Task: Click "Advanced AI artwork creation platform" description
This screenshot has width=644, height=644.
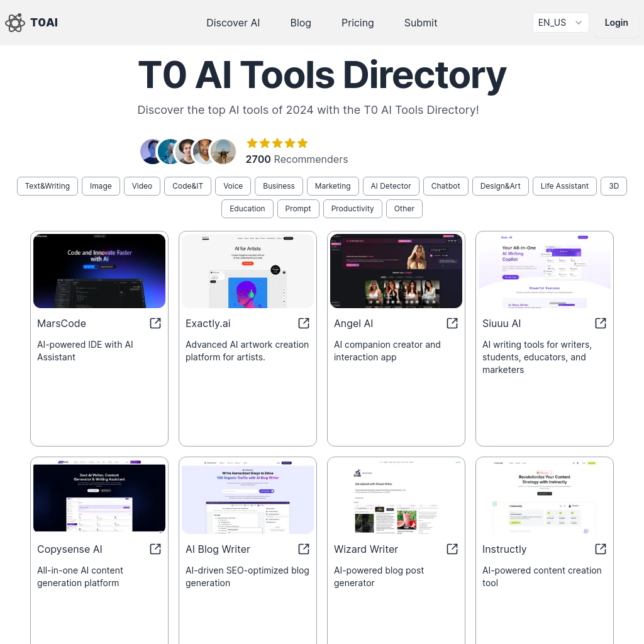Action: point(247,351)
